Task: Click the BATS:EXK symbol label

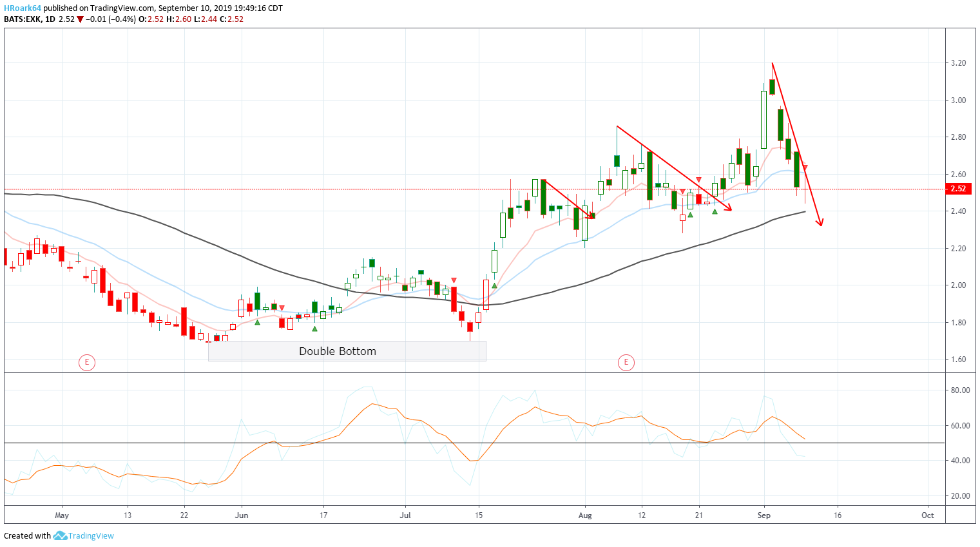Action: tap(23, 19)
